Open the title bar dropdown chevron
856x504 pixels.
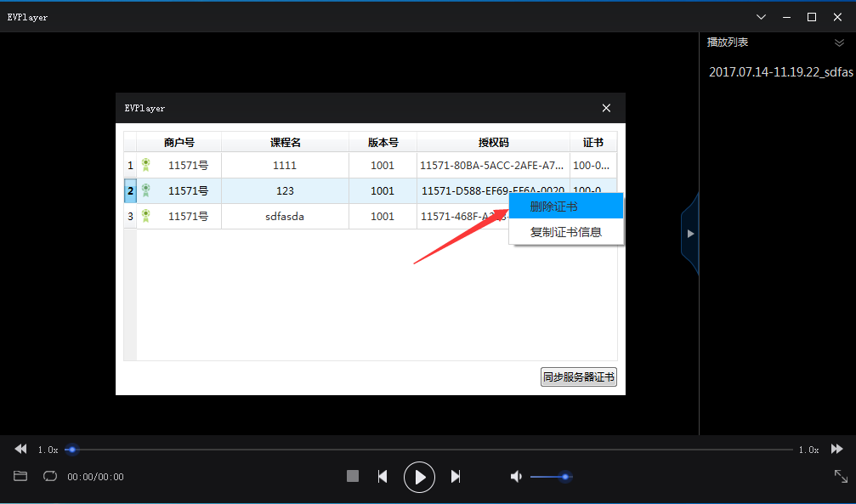[761, 16]
